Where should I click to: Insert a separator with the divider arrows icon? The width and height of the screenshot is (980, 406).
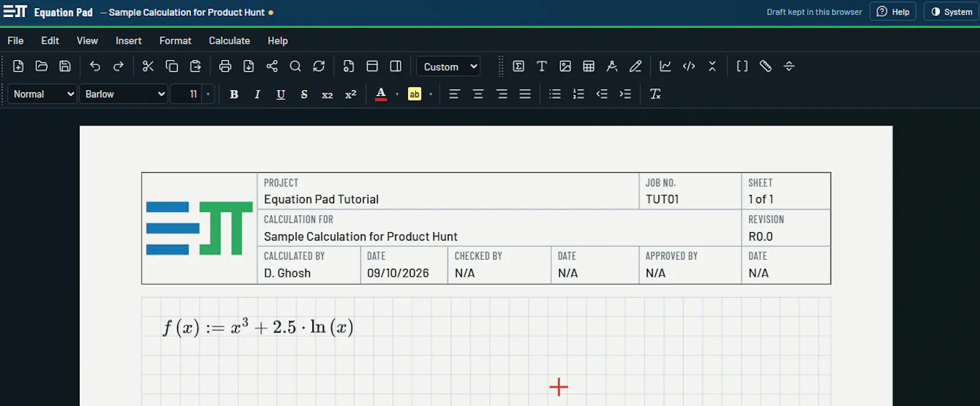789,66
